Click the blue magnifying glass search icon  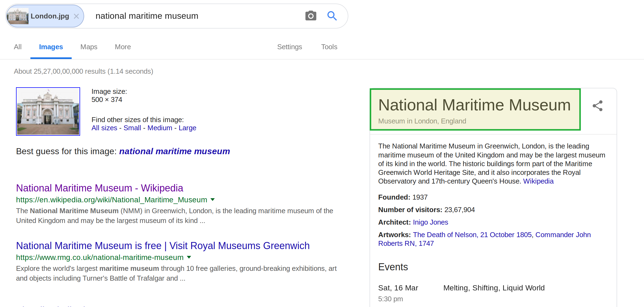pos(332,16)
